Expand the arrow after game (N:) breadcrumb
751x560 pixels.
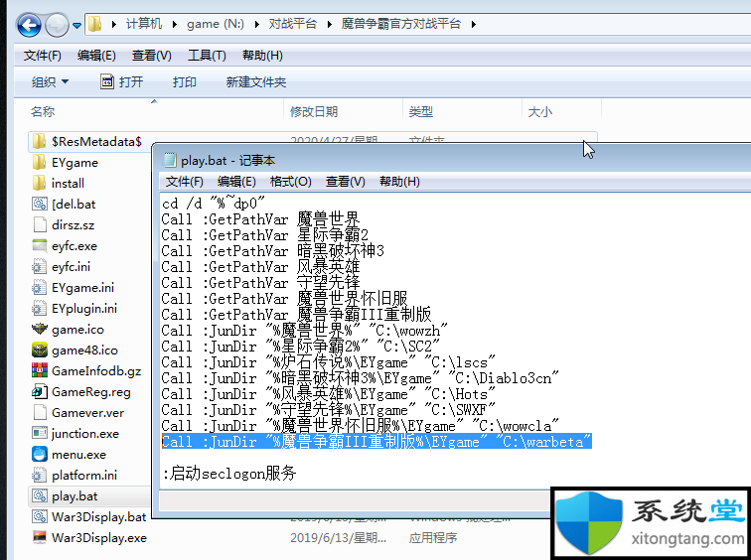point(256,24)
